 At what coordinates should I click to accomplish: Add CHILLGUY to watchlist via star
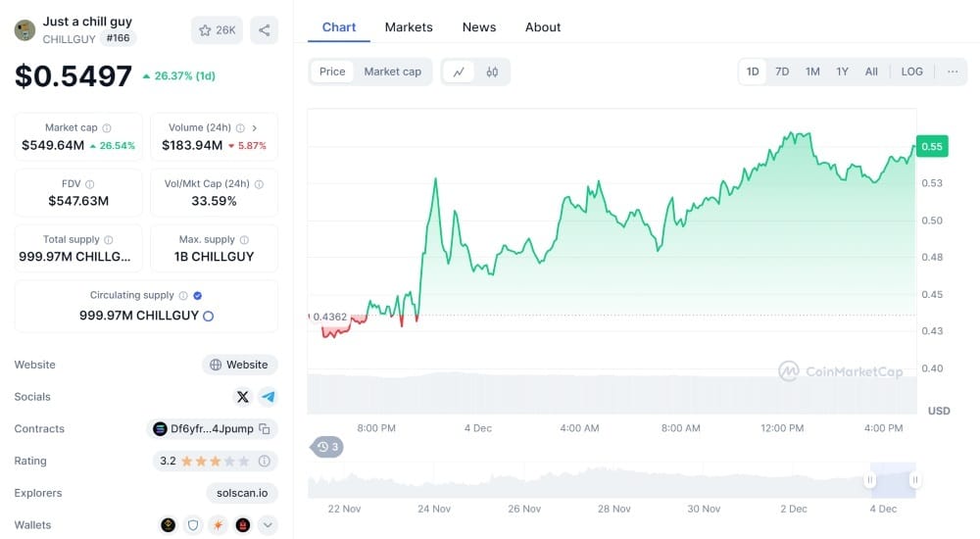click(x=217, y=30)
